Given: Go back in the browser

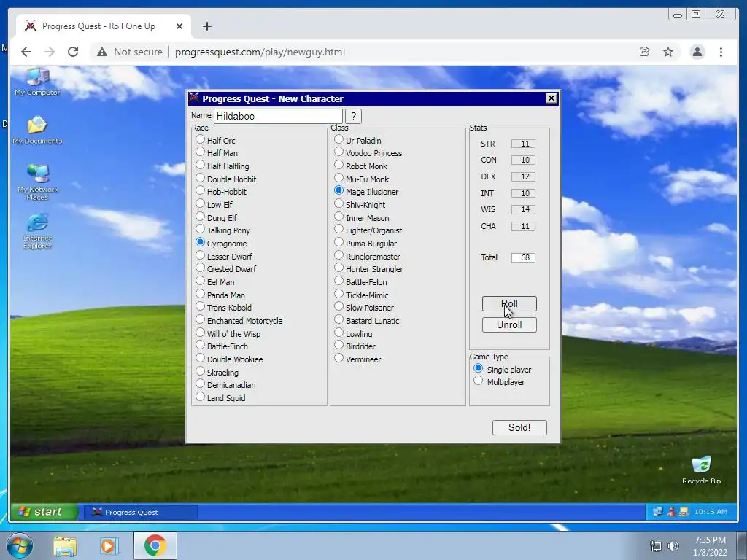Looking at the screenshot, I should 26,52.
